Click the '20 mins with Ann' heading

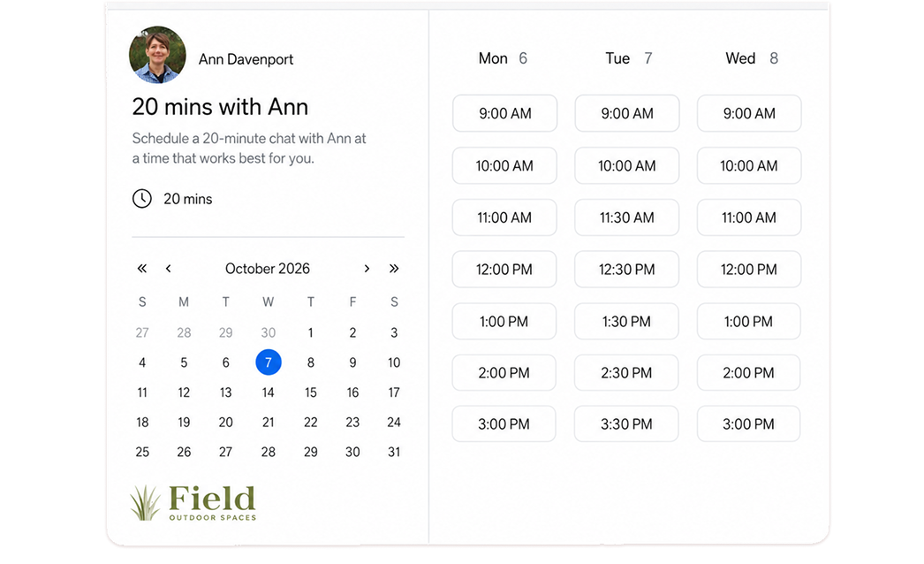click(x=220, y=107)
